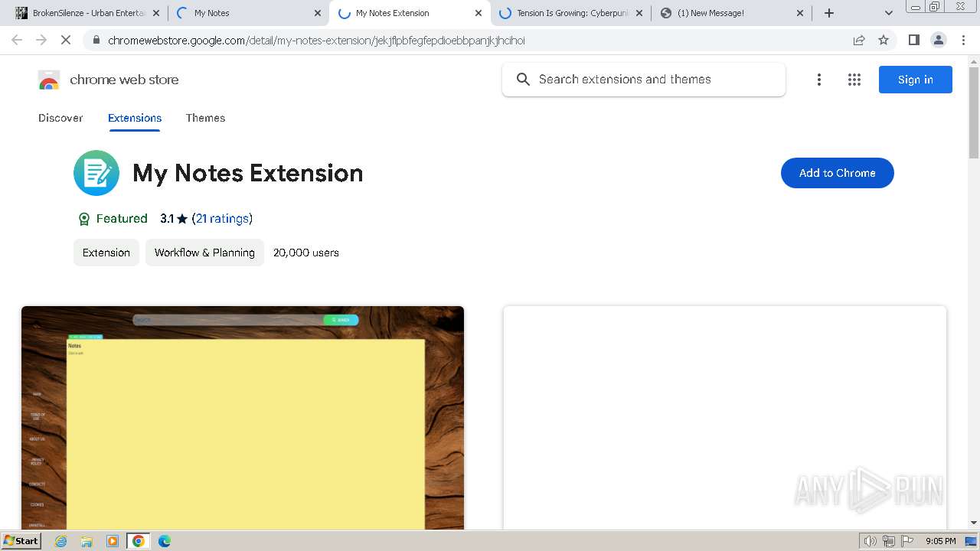Click the scrollbar down arrow
Image resolution: width=980 pixels, height=551 pixels.
974,523
